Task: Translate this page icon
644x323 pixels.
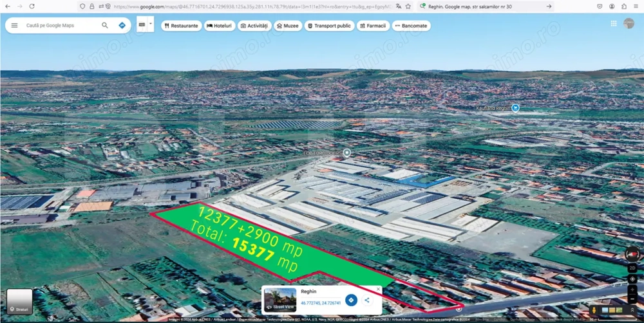Action: pos(399,6)
